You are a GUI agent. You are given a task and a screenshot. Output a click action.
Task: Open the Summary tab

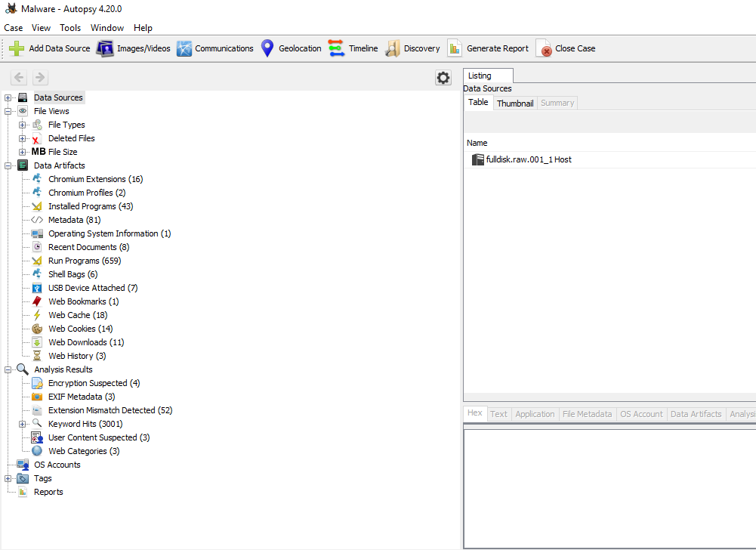click(557, 104)
